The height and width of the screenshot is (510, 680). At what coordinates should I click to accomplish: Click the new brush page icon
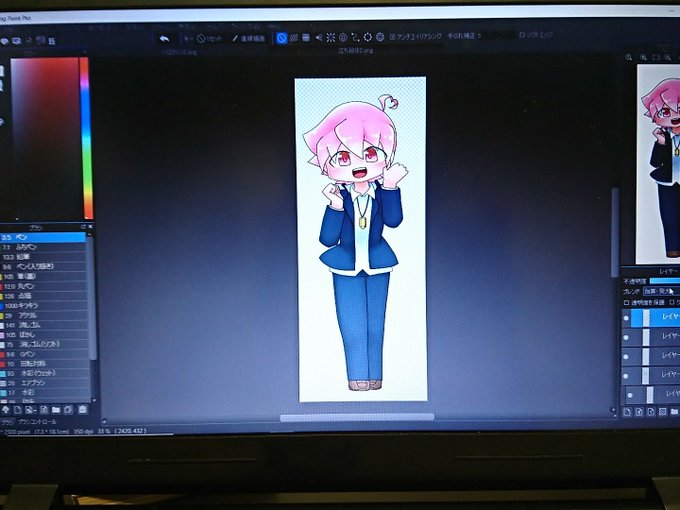(x=18, y=409)
